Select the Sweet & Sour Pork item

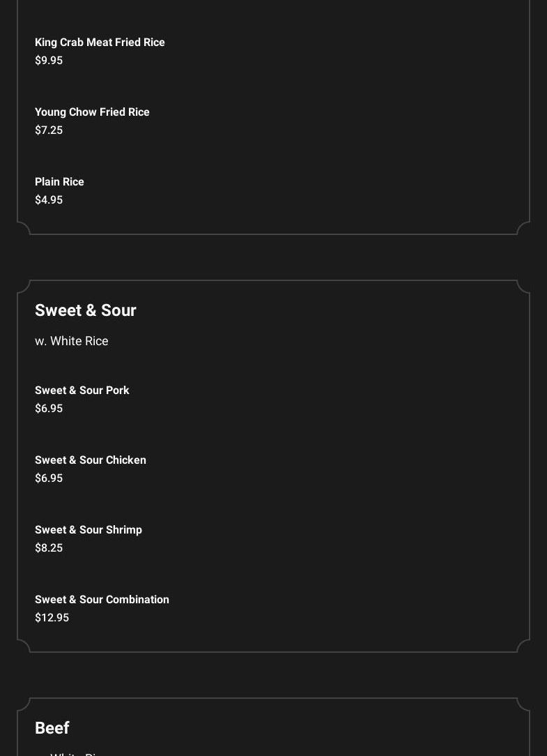pyautogui.click(x=82, y=391)
